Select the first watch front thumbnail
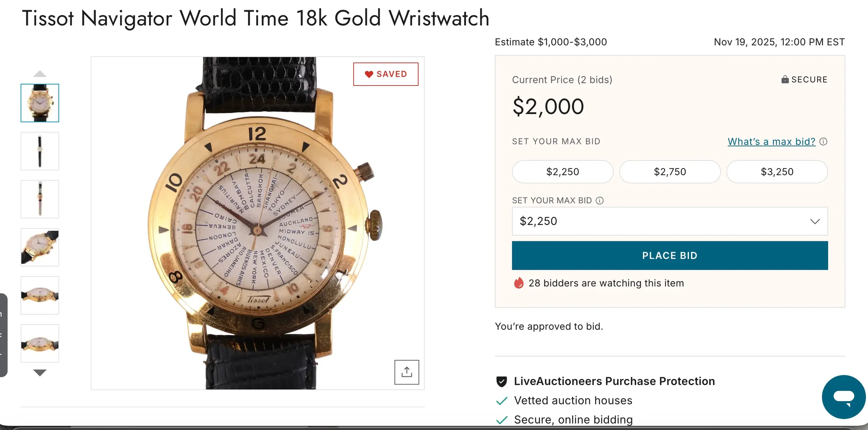The width and height of the screenshot is (868, 430). [40, 103]
